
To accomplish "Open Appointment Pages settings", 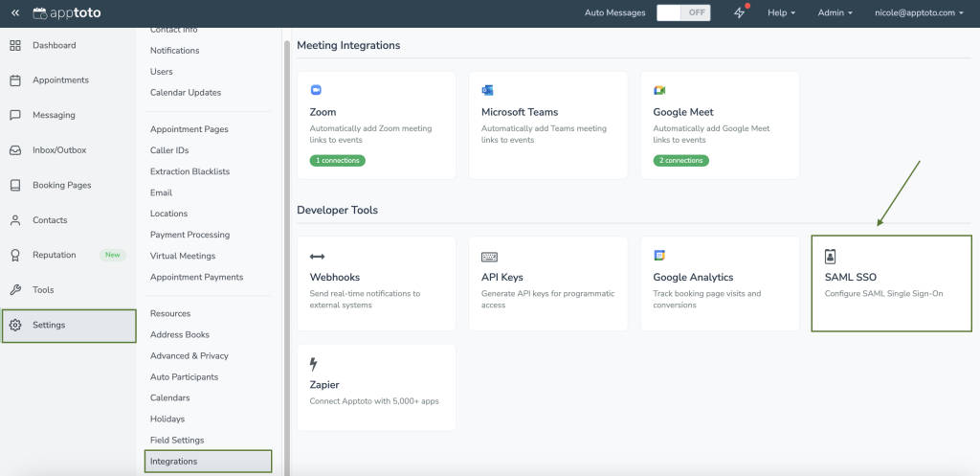I will coord(189,129).
